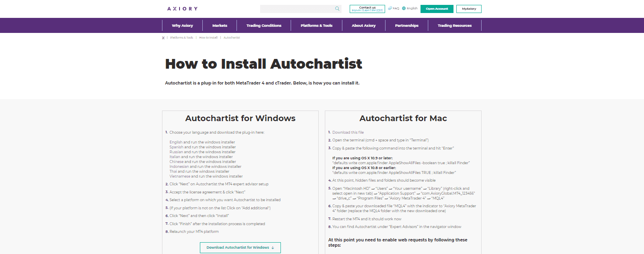Screen dimensions: 644x254
Task: Click the search magnifier icon
Action: pos(337,9)
